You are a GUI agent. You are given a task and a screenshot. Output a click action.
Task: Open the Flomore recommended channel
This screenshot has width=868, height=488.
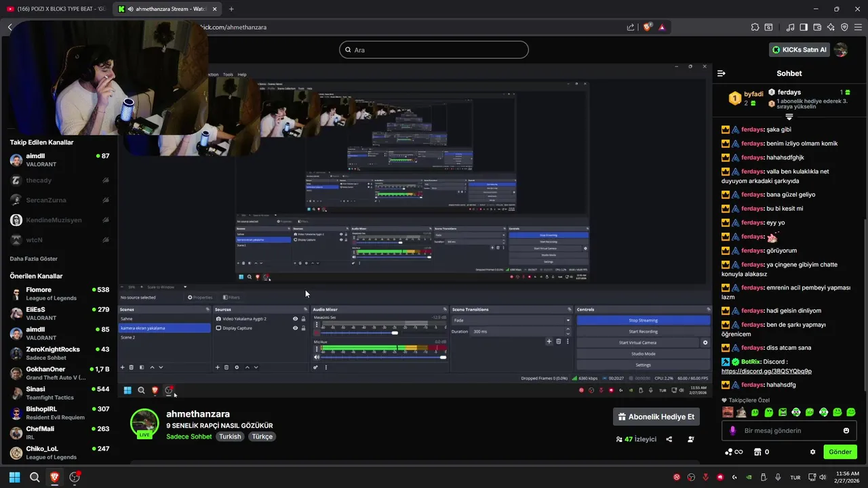point(60,293)
